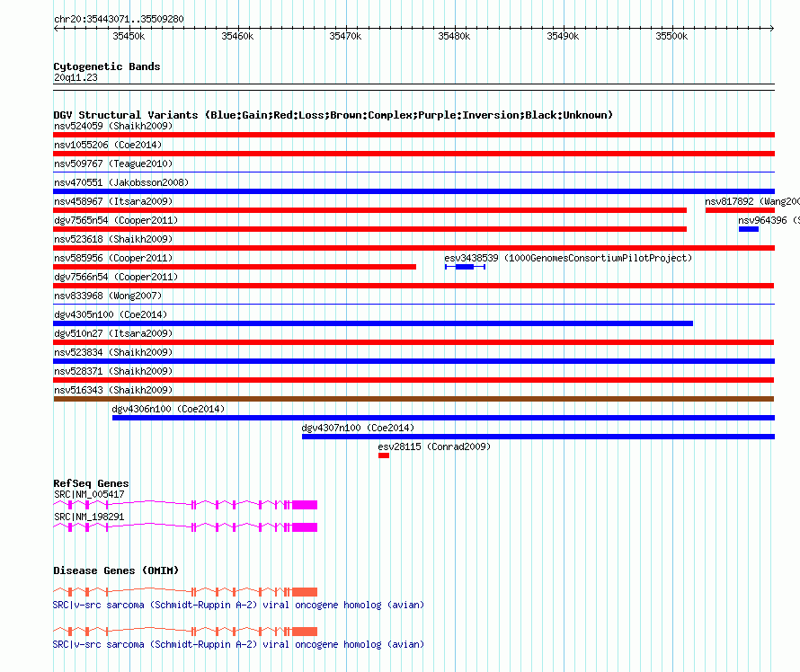The height and width of the screenshot is (672, 800).
Task: Select the SRC|NM_198291 transcript glyph
Action: pyautogui.click(x=185, y=527)
